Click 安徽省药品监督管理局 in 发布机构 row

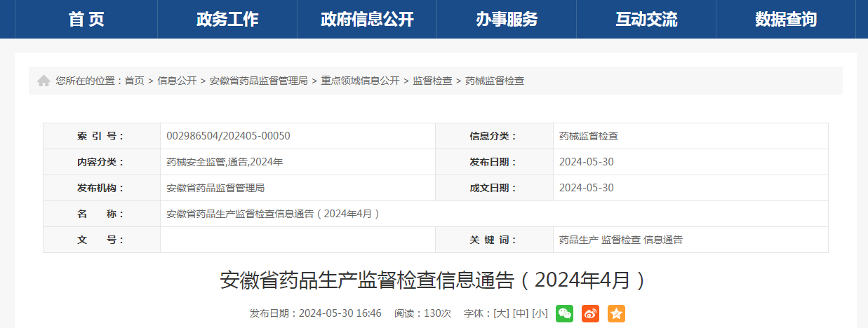(x=215, y=188)
